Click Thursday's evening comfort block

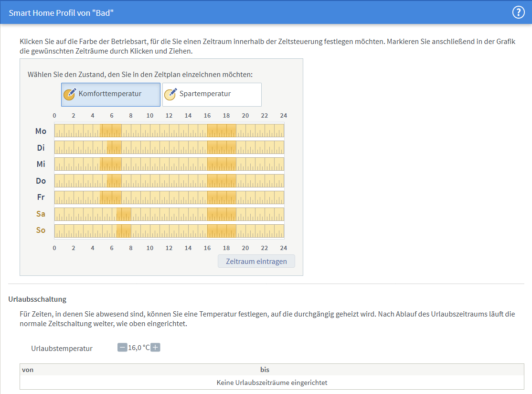(222, 181)
